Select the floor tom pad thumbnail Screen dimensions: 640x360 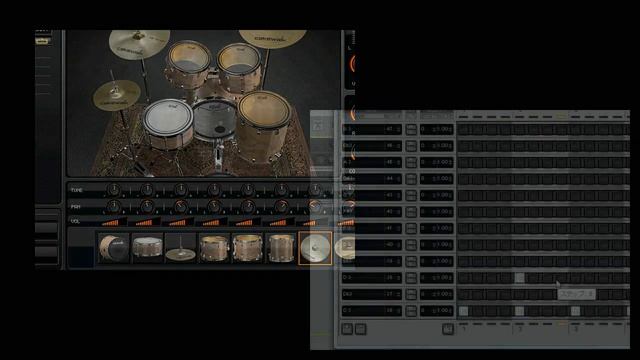pos(281,248)
